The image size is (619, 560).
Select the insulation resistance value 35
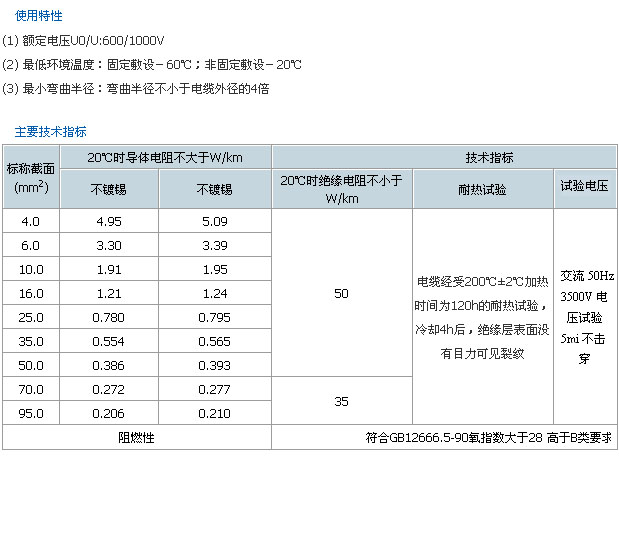pyautogui.click(x=341, y=401)
